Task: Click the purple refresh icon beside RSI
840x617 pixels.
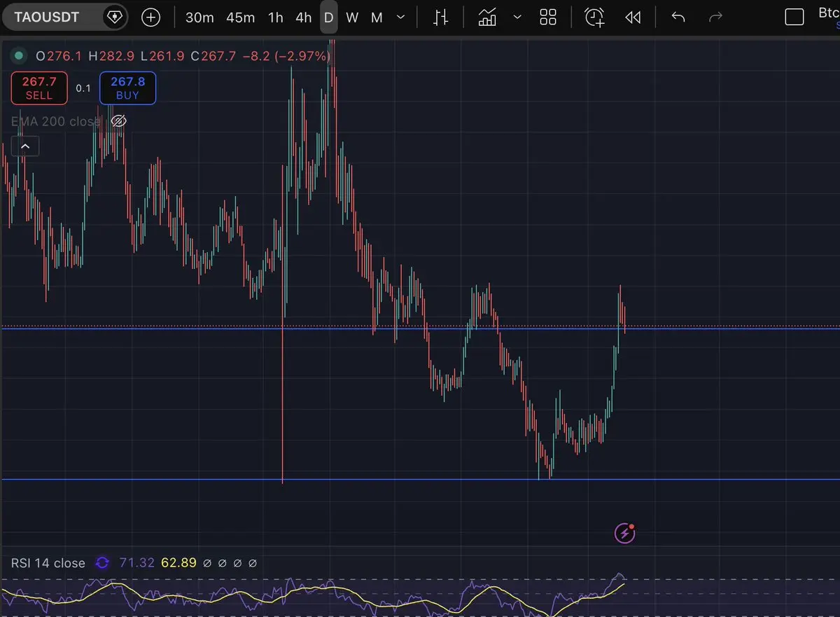Action: [x=102, y=563]
